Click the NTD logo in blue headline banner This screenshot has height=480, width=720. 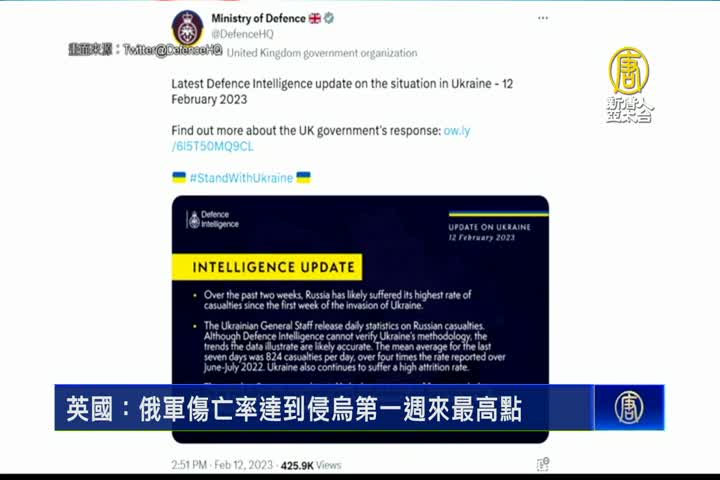[x=629, y=407]
